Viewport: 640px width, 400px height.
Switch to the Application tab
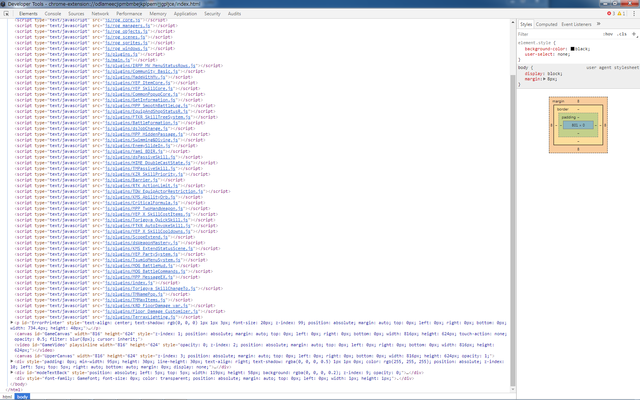coord(185,13)
